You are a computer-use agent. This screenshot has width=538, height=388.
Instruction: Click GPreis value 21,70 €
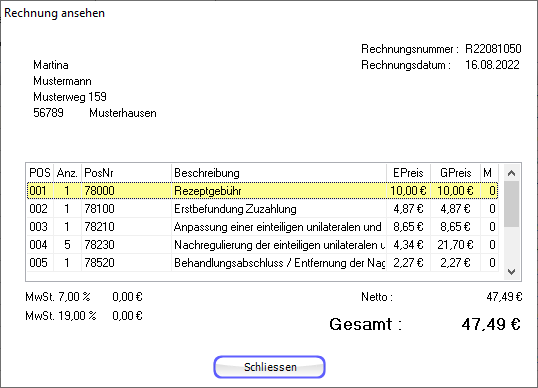[455, 245]
